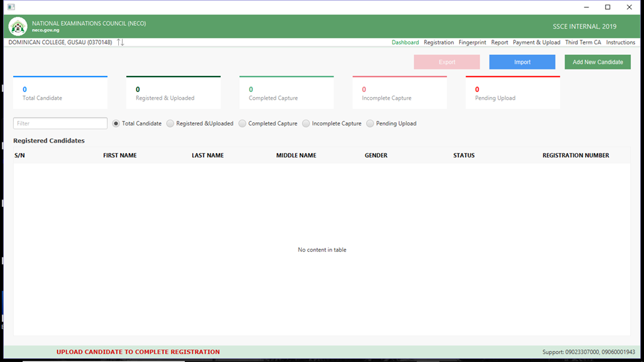Click the NECO logo icon
Image resolution: width=644 pixels, height=362 pixels.
18,27
